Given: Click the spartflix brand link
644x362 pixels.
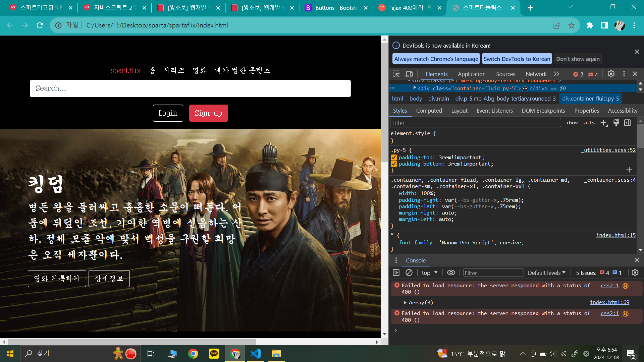Looking at the screenshot, I should coord(125,70).
